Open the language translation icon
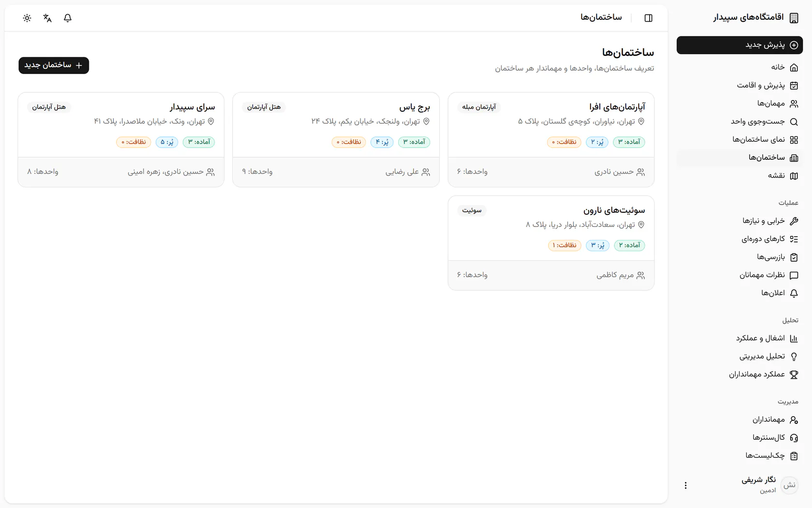Screen dimensions: 812x508 point(47,18)
